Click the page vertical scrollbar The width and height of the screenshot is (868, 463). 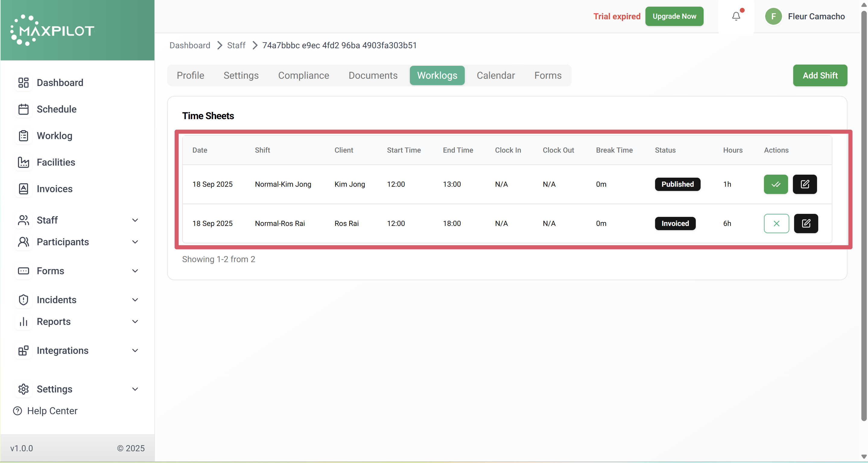pos(863,216)
